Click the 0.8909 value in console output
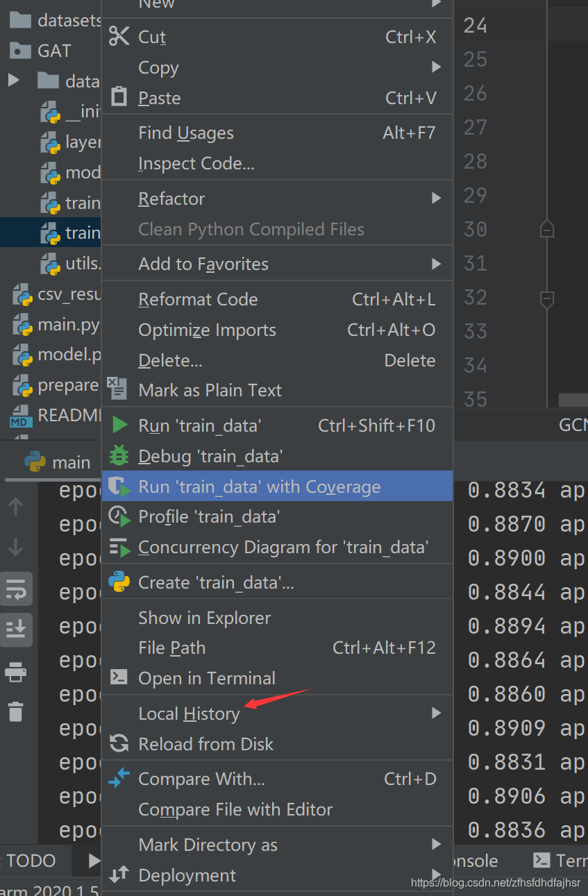This screenshot has height=896, width=588. point(507,727)
